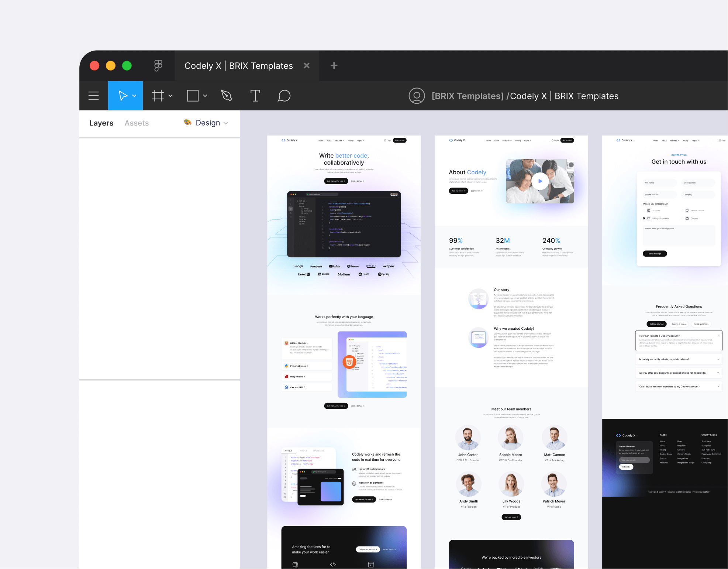Viewport: 728px width, 569px height.
Task: Expand 'Can I invite my team members' FAQ
Action: tap(679, 387)
